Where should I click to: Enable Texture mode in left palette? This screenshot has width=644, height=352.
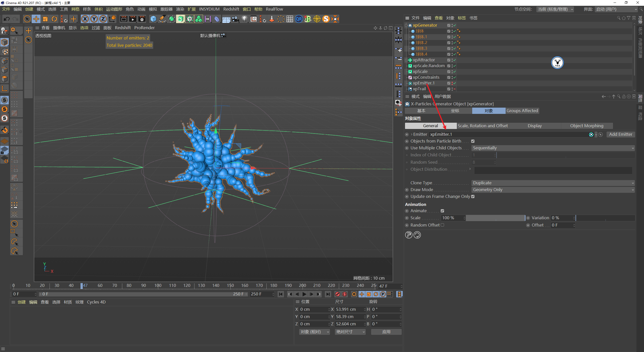tap(5, 52)
